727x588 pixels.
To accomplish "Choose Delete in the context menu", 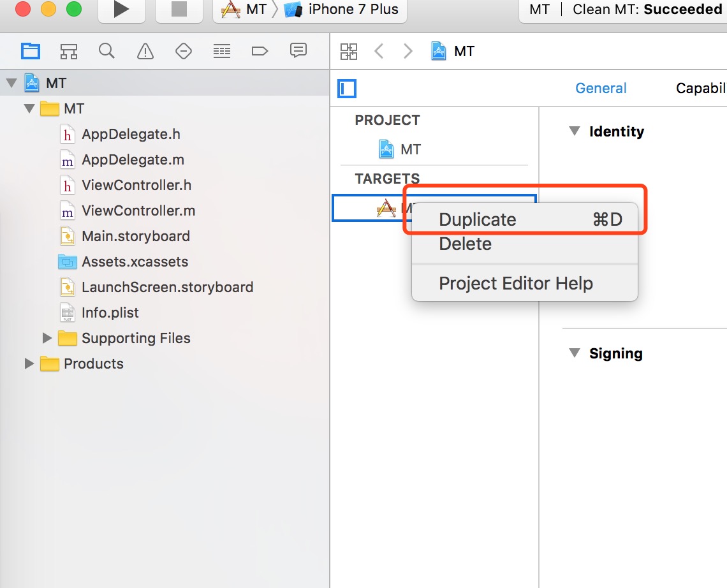I will pyautogui.click(x=525, y=244).
